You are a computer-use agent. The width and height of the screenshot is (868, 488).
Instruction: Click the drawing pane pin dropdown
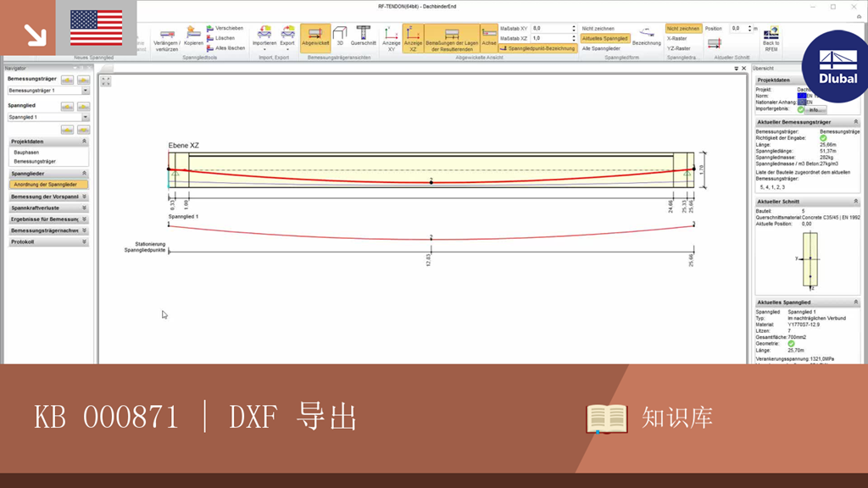click(737, 69)
